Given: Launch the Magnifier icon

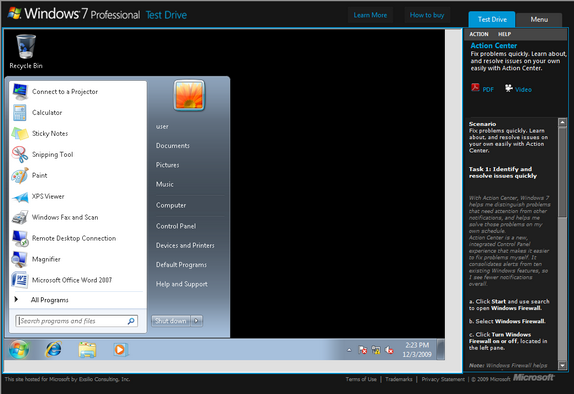Looking at the screenshot, I should click(20, 259).
